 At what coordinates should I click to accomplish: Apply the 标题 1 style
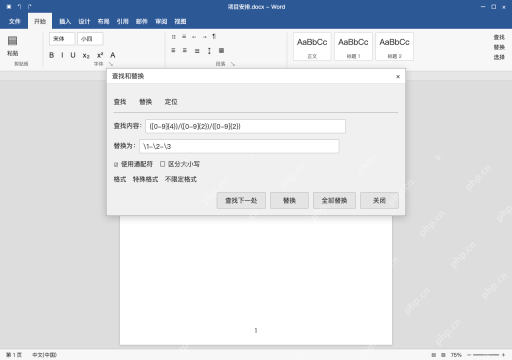pos(353,47)
